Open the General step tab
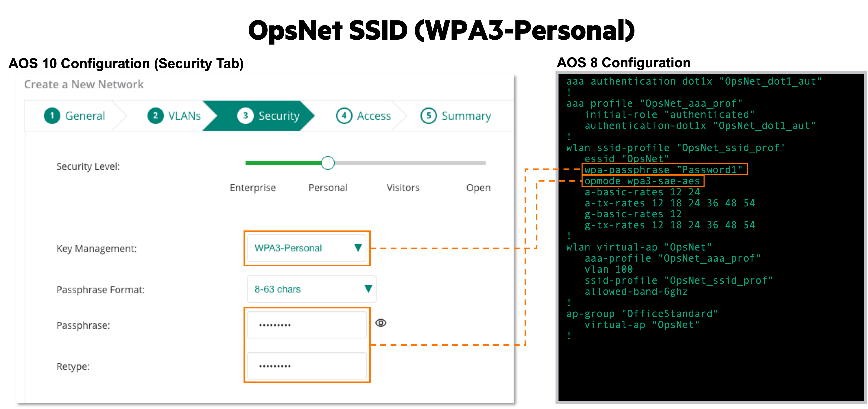This screenshot has width=868, height=409. click(75, 116)
